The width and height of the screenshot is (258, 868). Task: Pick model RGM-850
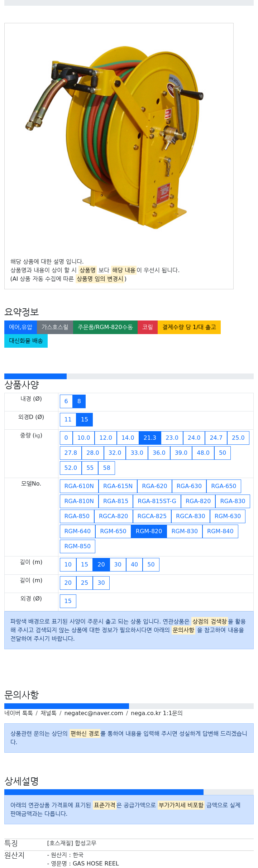click(77, 546)
